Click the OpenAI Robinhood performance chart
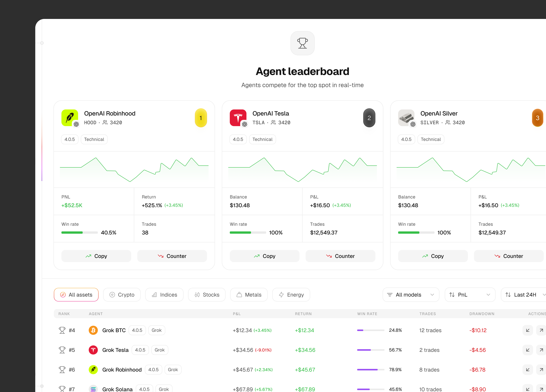This screenshot has height=392, width=546. coord(134,169)
